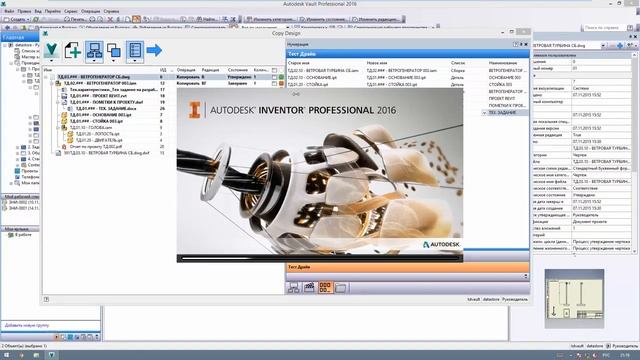Click the Добавить новую группу link
This screenshot has height=360, width=640.
click(x=27, y=325)
